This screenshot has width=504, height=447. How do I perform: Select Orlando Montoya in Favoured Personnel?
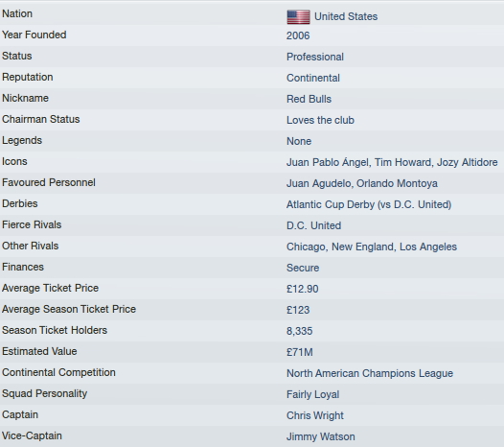click(397, 183)
